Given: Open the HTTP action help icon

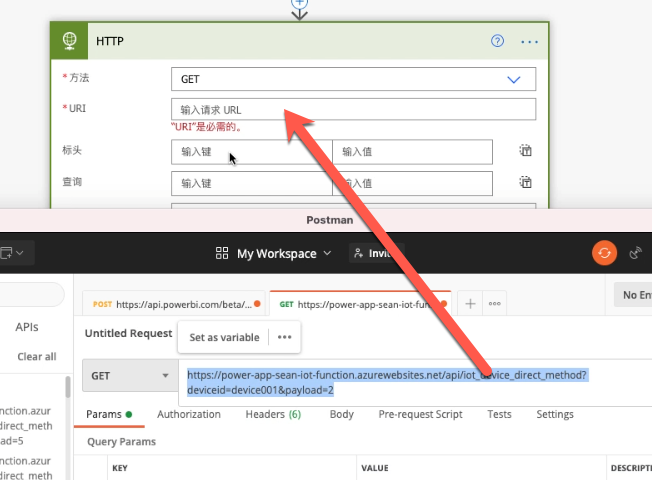Looking at the screenshot, I should click(497, 41).
